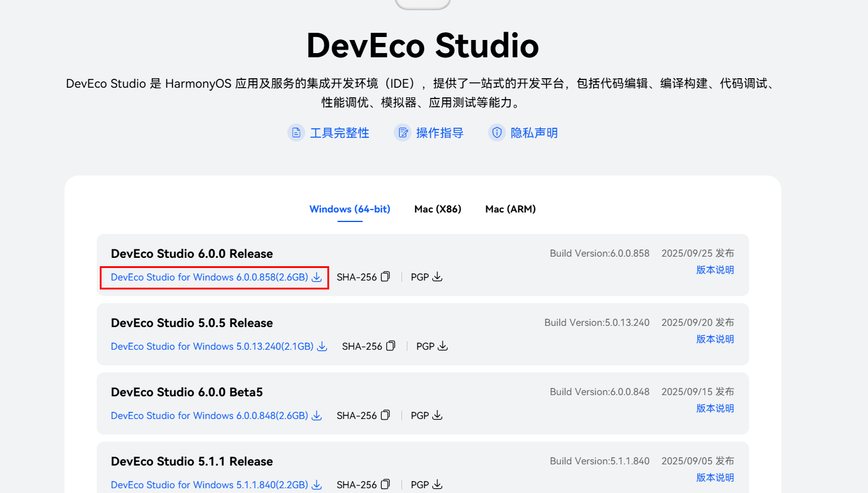Click the large DevEco Studio page title
Screen dimensions: 868x493
[x=423, y=45]
